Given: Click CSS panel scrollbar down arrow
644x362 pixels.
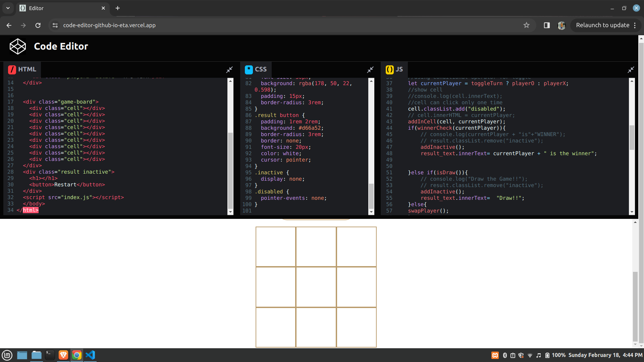Looking at the screenshot, I should 371,212.
